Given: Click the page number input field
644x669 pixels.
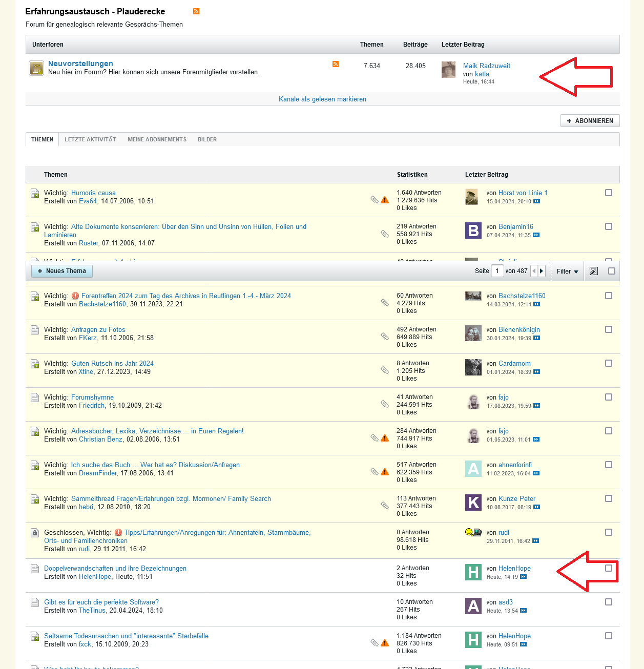Looking at the screenshot, I should [497, 271].
